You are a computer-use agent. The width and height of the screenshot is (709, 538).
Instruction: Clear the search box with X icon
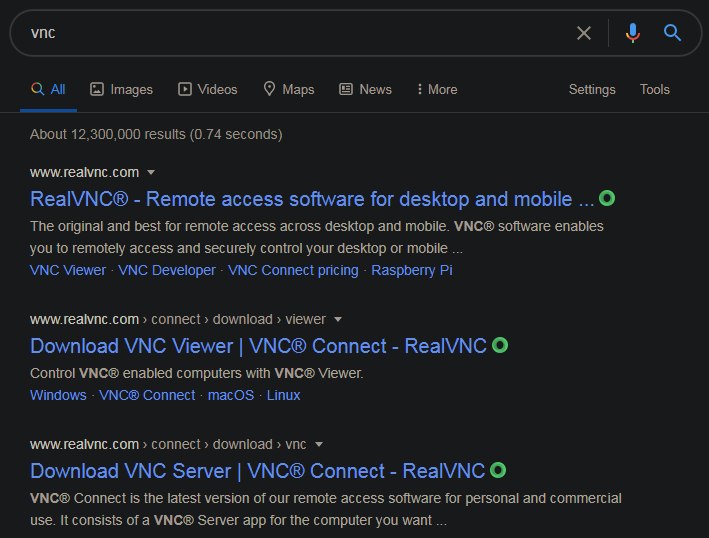584,33
